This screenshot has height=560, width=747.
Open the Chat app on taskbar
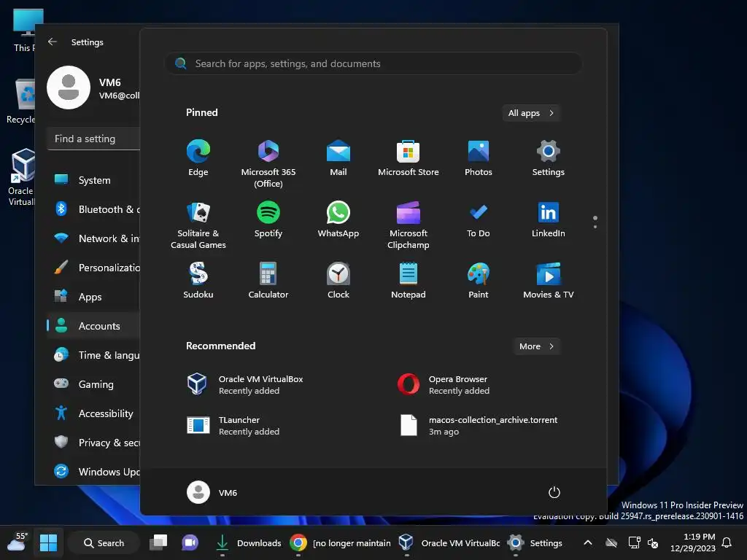(190, 542)
